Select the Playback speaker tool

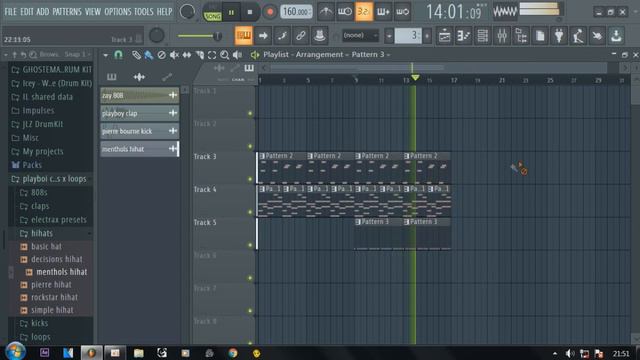237,55
